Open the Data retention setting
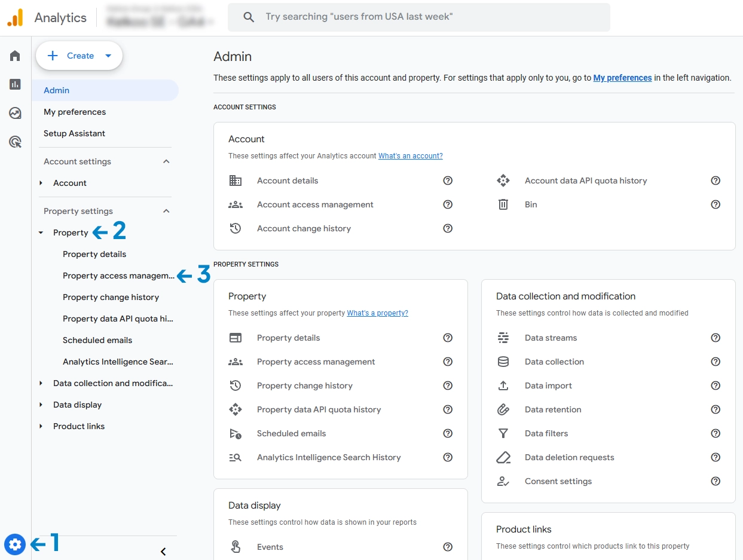Viewport: 743px width, 560px height. 552,409
